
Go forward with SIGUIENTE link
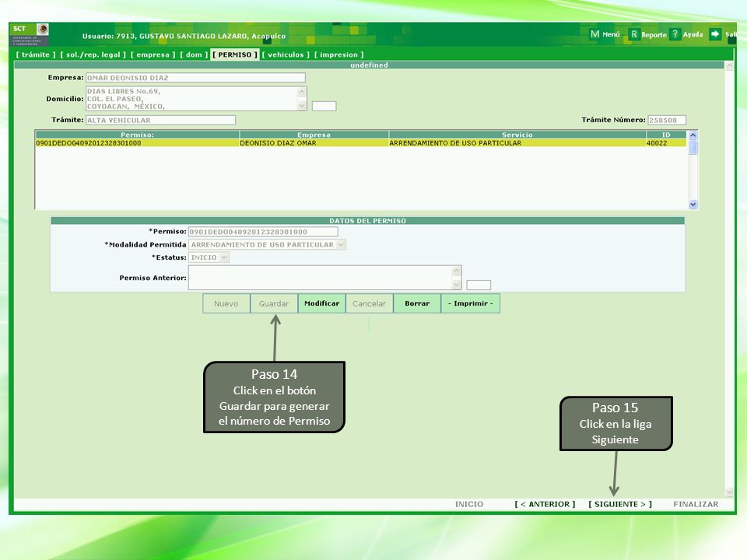620,504
